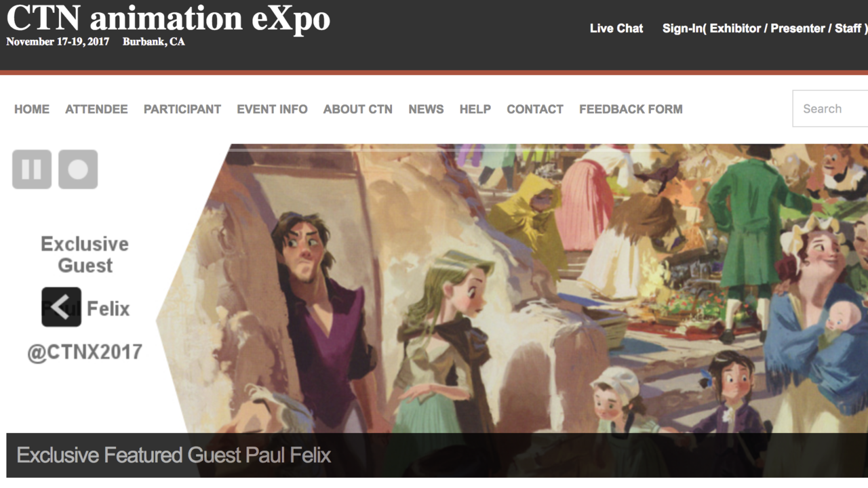Open the PARTICIPANT menu
Viewport: 868px width, 488px height.
pyautogui.click(x=182, y=109)
